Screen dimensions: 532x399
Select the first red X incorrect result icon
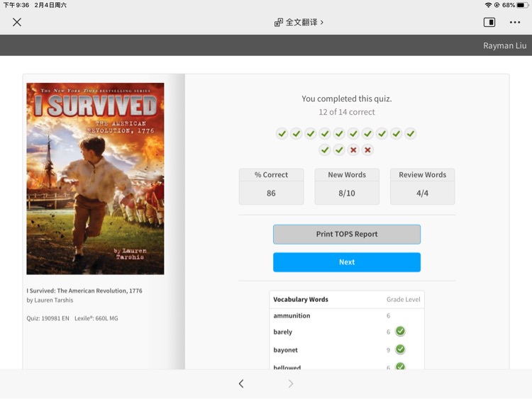(353, 150)
